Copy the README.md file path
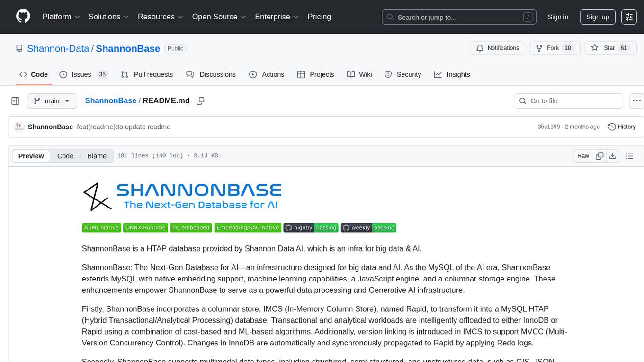The image size is (644, 362). [200, 100]
